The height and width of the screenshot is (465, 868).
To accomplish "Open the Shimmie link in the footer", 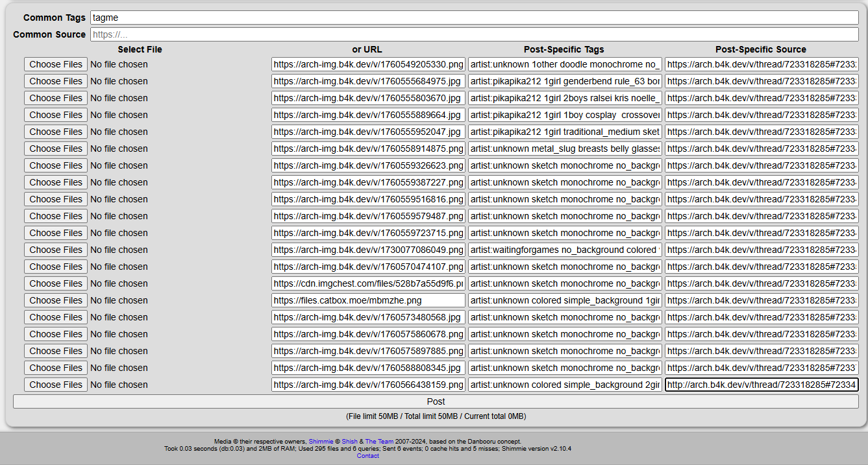I will (x=321, y=442).
